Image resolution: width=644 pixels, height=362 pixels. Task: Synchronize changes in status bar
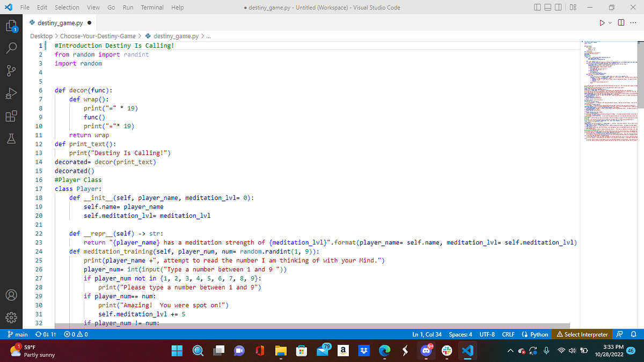(x=45, y=334)
